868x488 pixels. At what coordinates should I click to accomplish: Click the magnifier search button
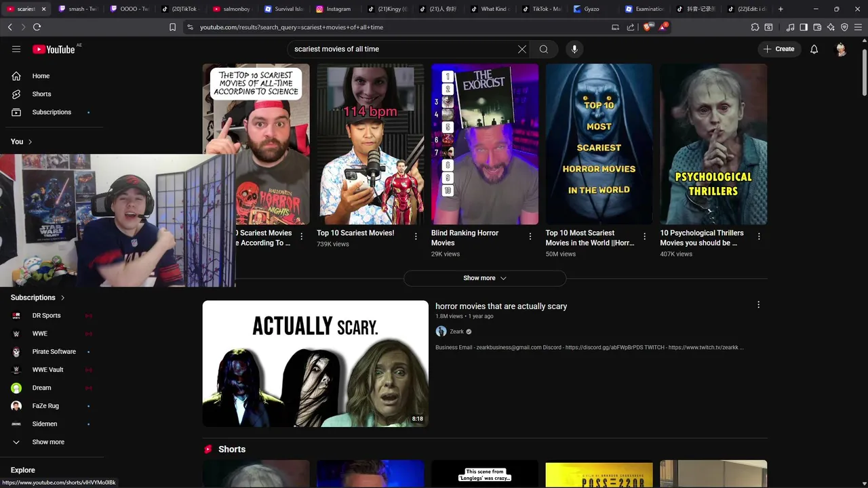(544, 49)
